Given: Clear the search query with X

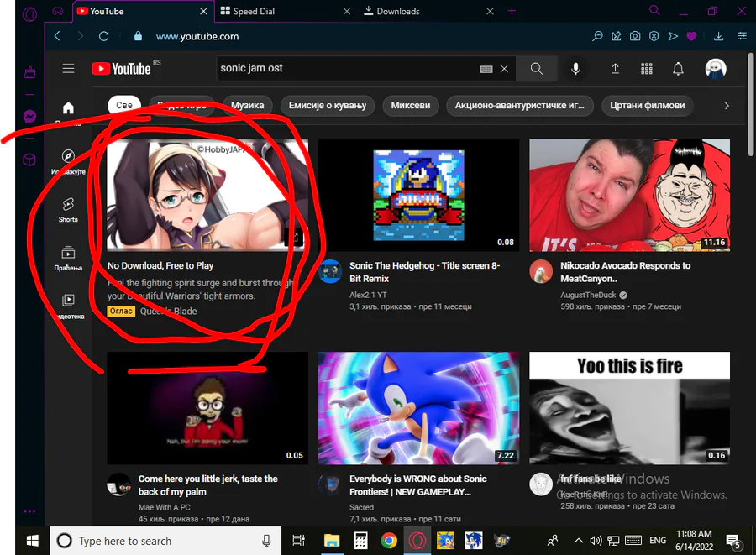Looking at the screenshot, I should coord(504,69).
